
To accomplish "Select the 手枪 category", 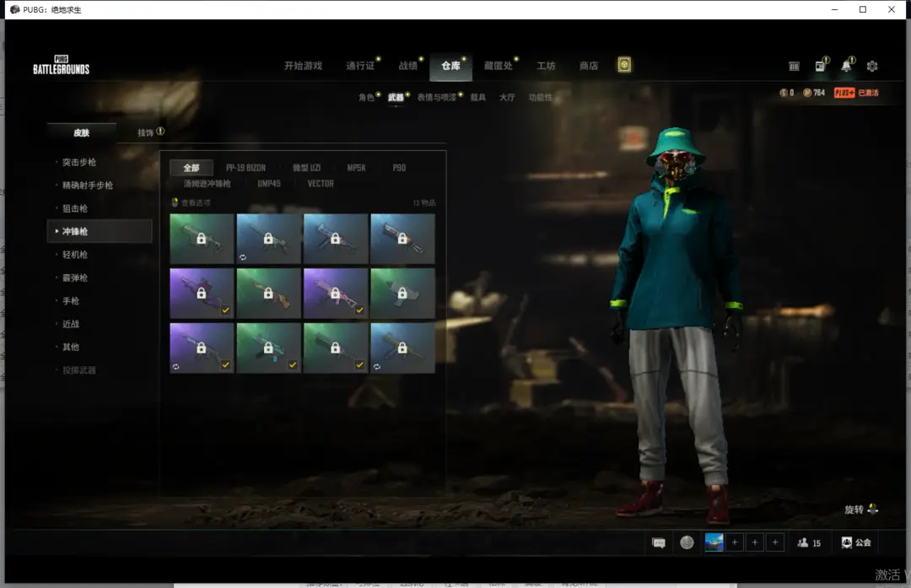I will point(71,301).
